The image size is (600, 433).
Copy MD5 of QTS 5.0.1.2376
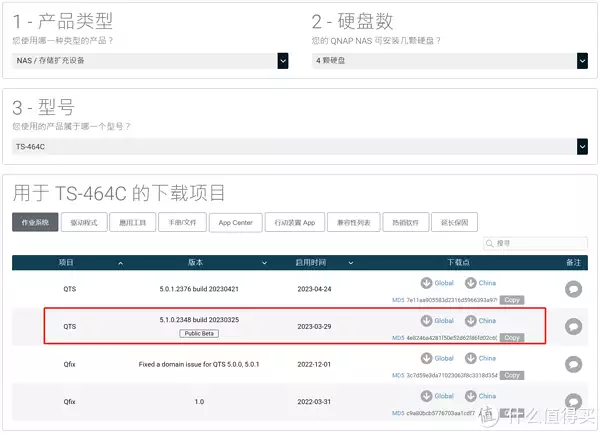(x=512, y=300)
